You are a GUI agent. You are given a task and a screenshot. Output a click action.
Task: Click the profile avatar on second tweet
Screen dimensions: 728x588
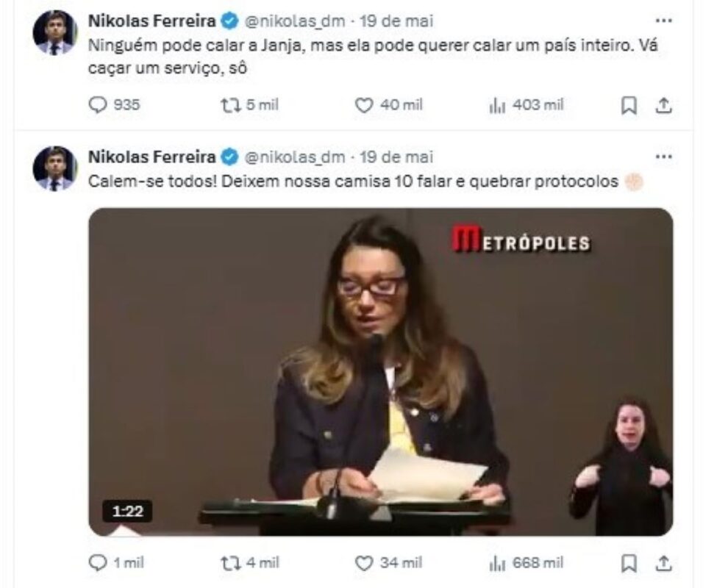click(55, 168)
